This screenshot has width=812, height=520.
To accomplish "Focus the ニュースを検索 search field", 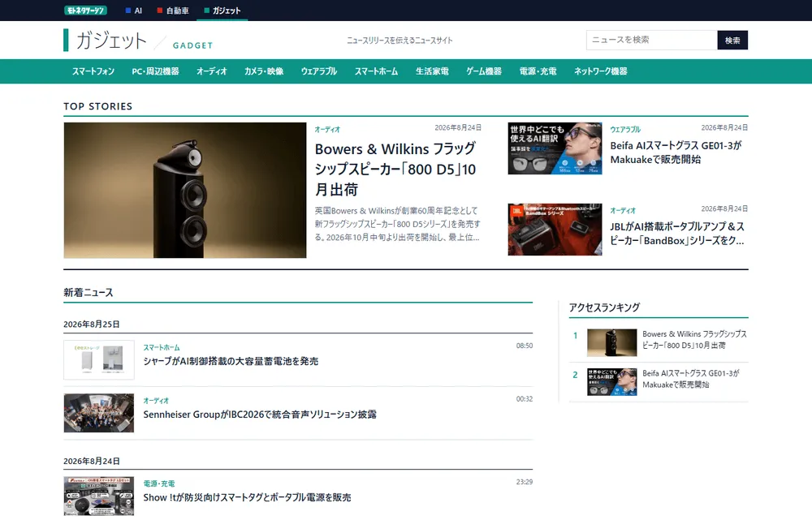I will pyautogui.click(x=651, y=40).
